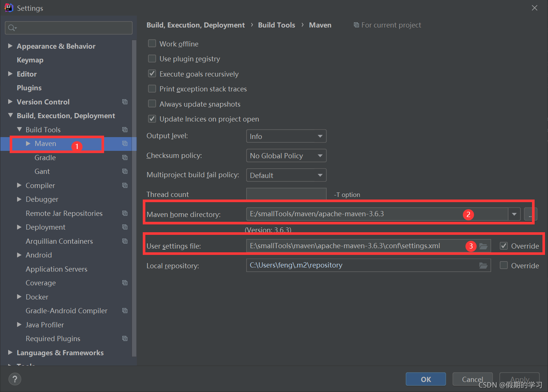Screen dimensions: 548x392
Task: Expand Languages & Frameworks section
Action: click(10, 352)
